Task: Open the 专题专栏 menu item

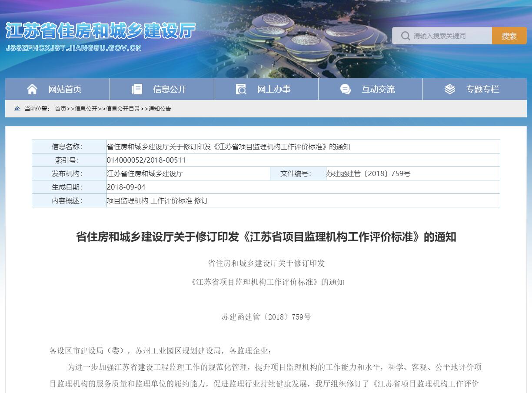Action: 475,89
